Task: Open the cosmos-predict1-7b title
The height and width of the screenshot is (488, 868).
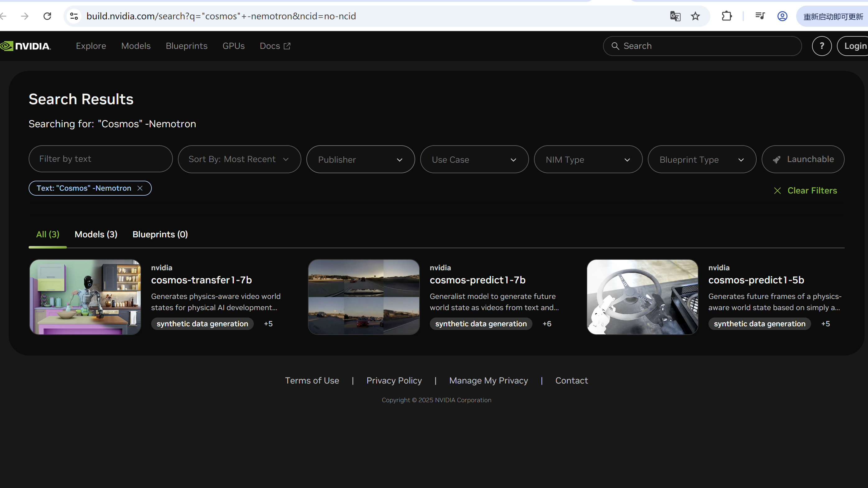Action: point(478,280)
